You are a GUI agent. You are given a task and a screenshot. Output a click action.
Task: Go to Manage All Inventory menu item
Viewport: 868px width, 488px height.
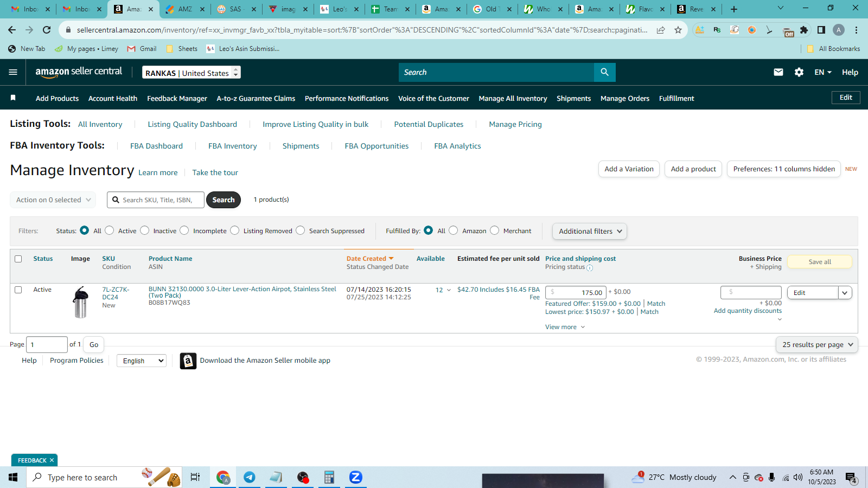coord(513,98)
